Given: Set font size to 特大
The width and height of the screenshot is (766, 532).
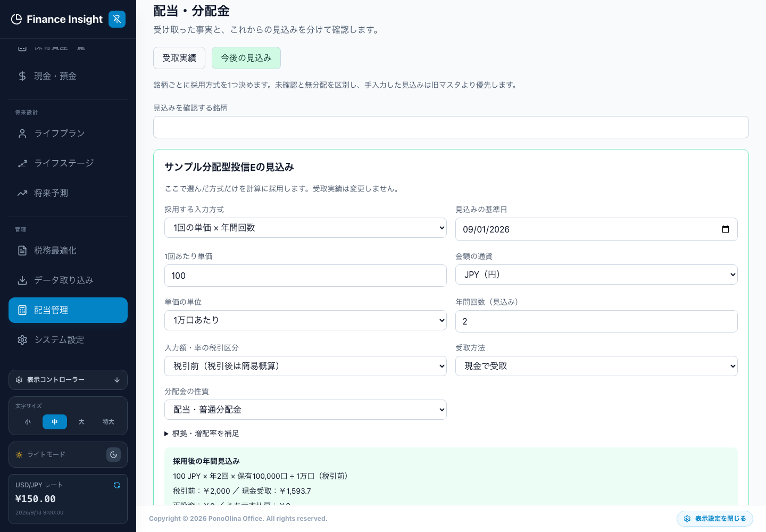Looking at the screenshot, I should click(109, 422).
